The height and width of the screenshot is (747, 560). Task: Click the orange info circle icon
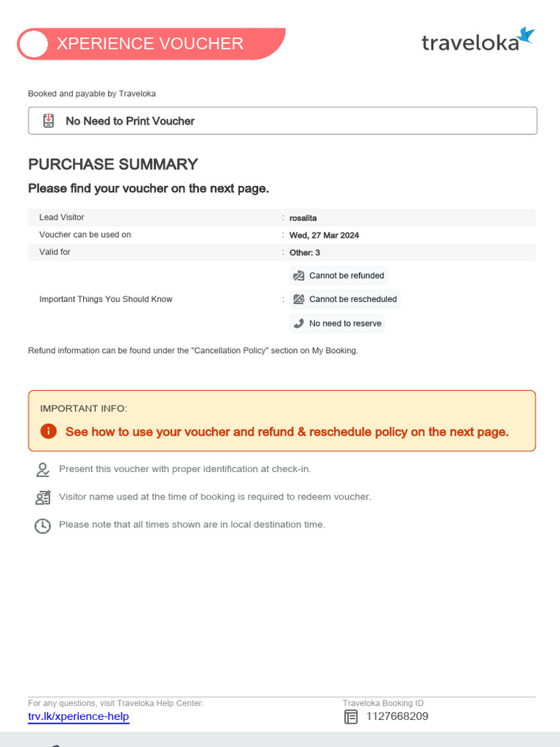point(49,431)
